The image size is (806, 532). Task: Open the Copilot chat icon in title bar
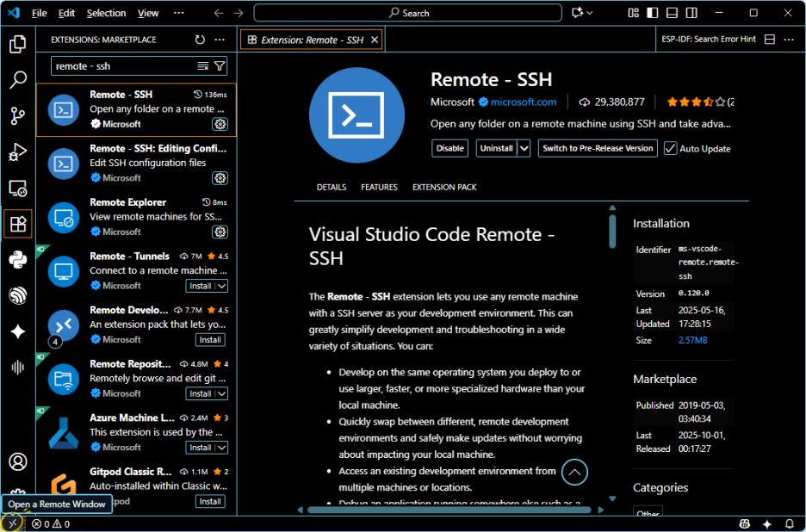[577, 13]
